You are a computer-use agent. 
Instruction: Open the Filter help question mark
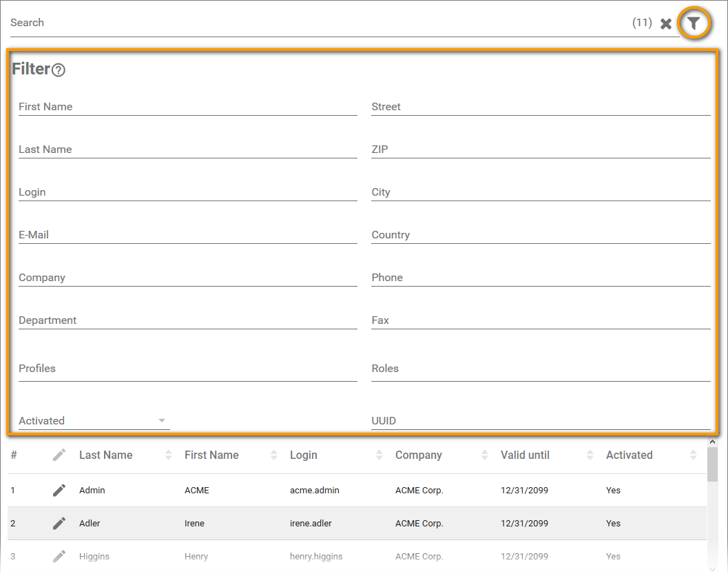(59, 70)
